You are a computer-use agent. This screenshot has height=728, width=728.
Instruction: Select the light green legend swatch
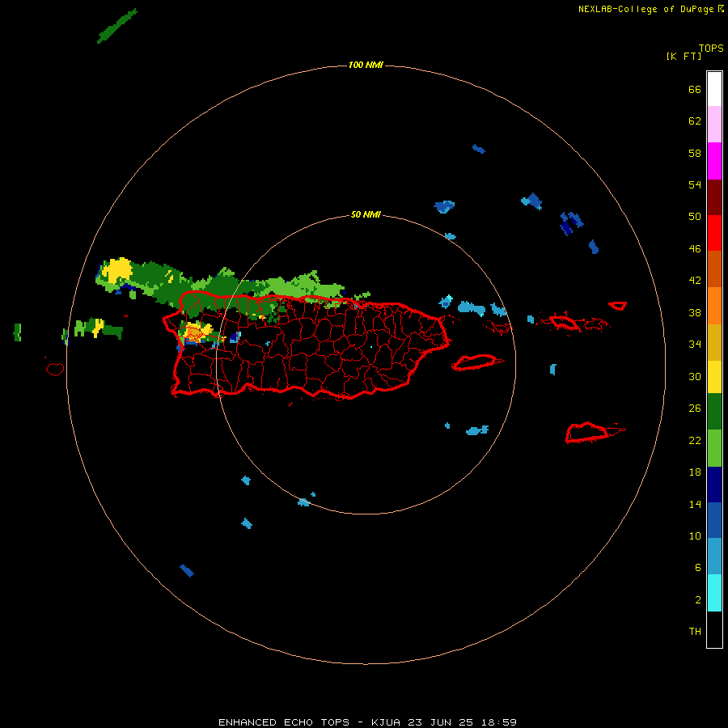coord(714,448)
